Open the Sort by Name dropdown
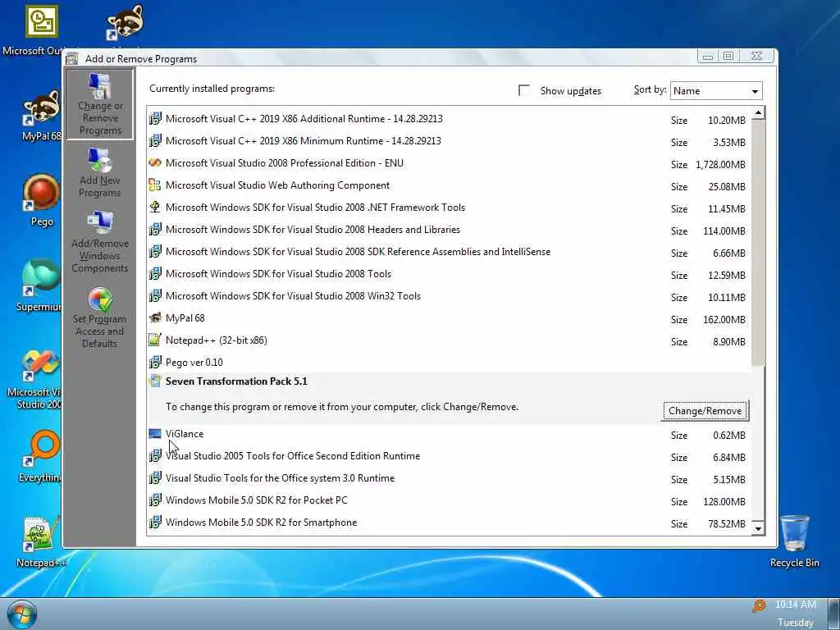Screen dimensions: 840x630 coord(716,91)
